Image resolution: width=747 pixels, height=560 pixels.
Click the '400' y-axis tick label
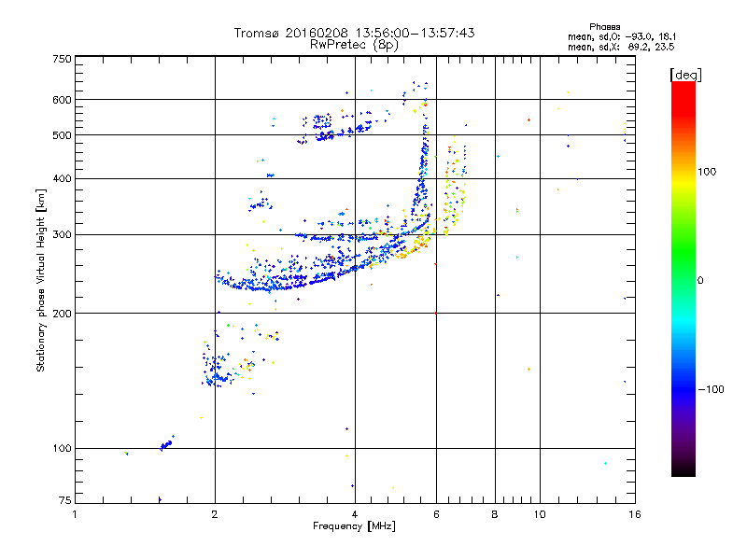62,179
